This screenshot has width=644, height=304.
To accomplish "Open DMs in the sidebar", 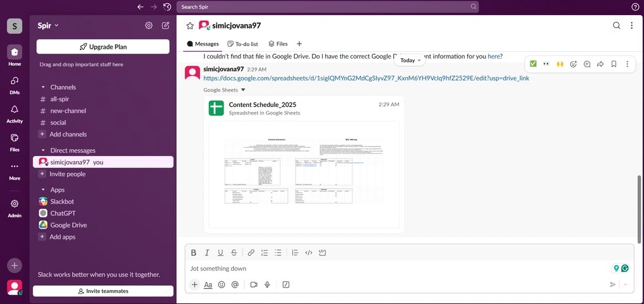I will [15, 81].
